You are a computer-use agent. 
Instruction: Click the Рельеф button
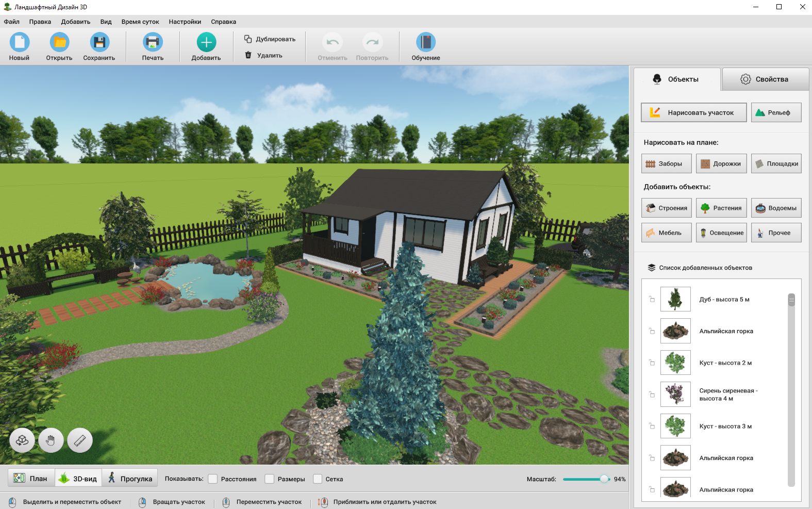point(776,112)
